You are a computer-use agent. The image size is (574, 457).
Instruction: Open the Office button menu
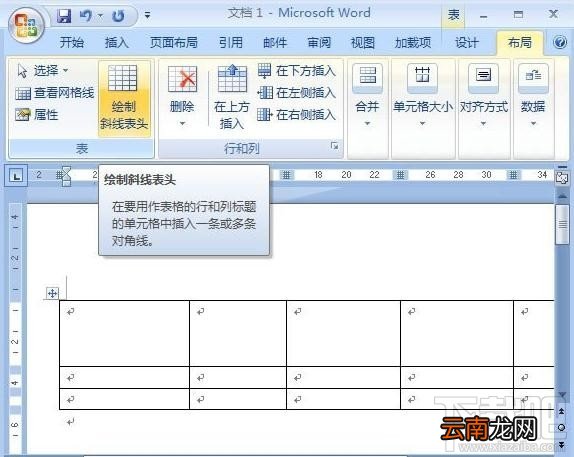coord(26,25)
